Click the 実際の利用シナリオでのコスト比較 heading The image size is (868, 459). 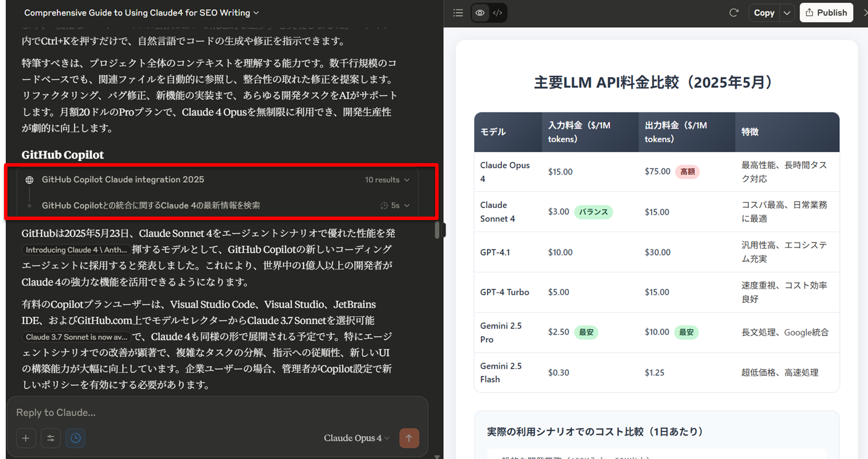(595, 431)
